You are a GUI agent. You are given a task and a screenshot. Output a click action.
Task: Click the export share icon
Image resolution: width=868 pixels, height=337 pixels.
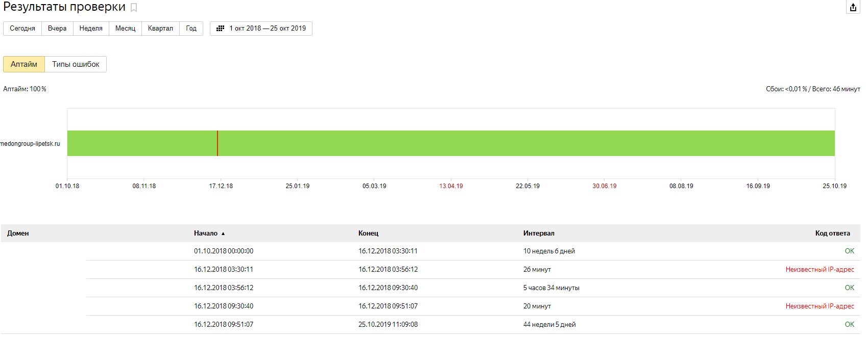853,7
